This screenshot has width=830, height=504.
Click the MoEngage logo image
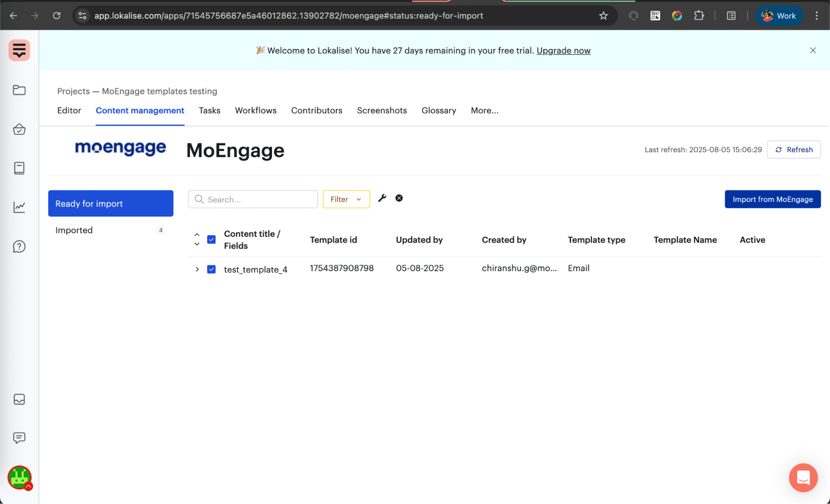click(120, 148)
